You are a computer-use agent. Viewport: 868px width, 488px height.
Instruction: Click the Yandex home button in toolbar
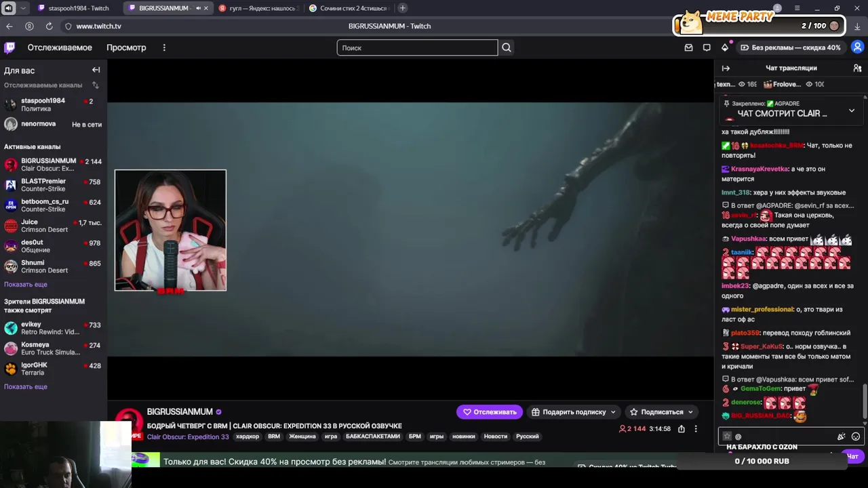[x=29, y=26]
